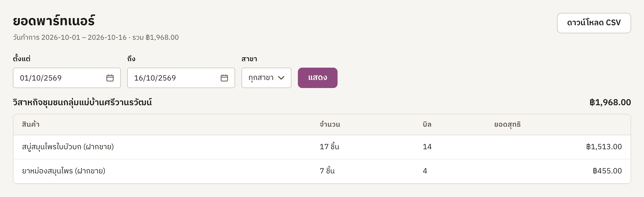Click the 17 ชิ้น quantity cell

point(330,147)
